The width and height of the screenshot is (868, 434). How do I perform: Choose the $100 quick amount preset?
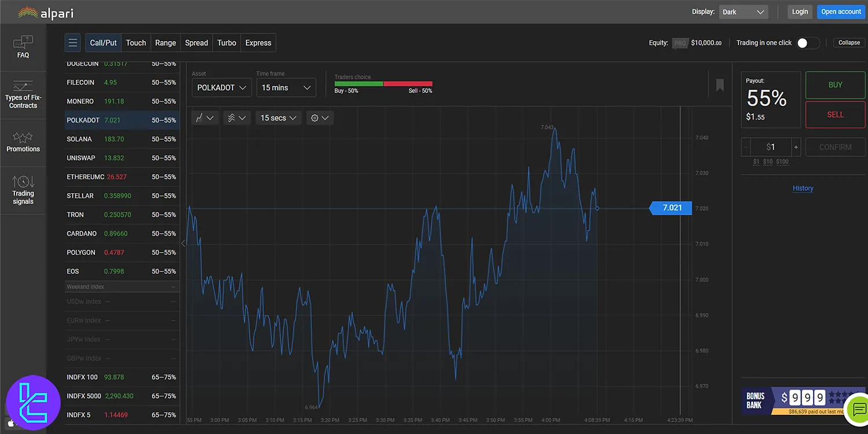click(x=782, y=161)
